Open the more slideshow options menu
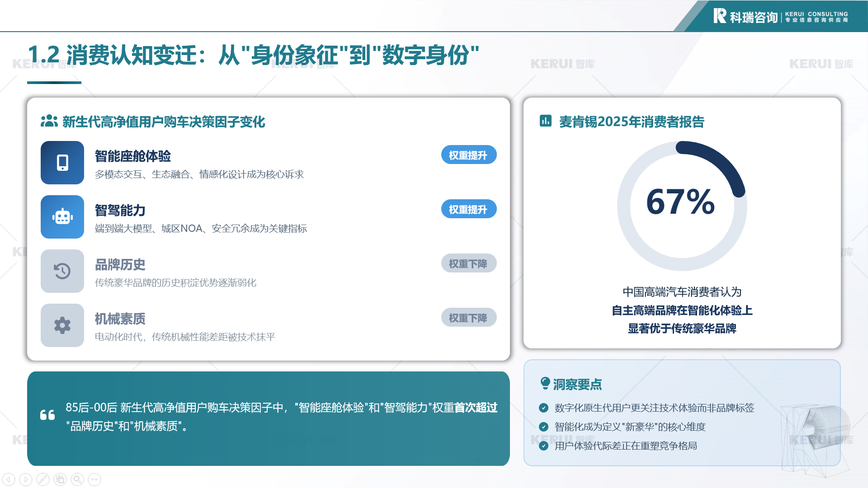 [94, 479]
